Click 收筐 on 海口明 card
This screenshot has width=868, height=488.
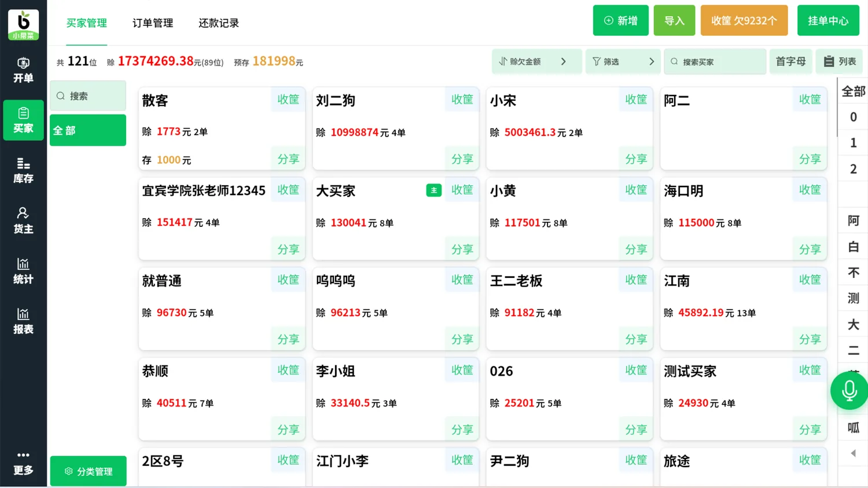pyautogui.click(x=810, y=190)
